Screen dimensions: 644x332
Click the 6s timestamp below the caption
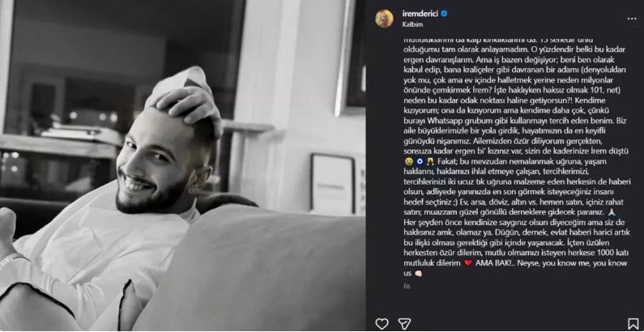[407, 286]
